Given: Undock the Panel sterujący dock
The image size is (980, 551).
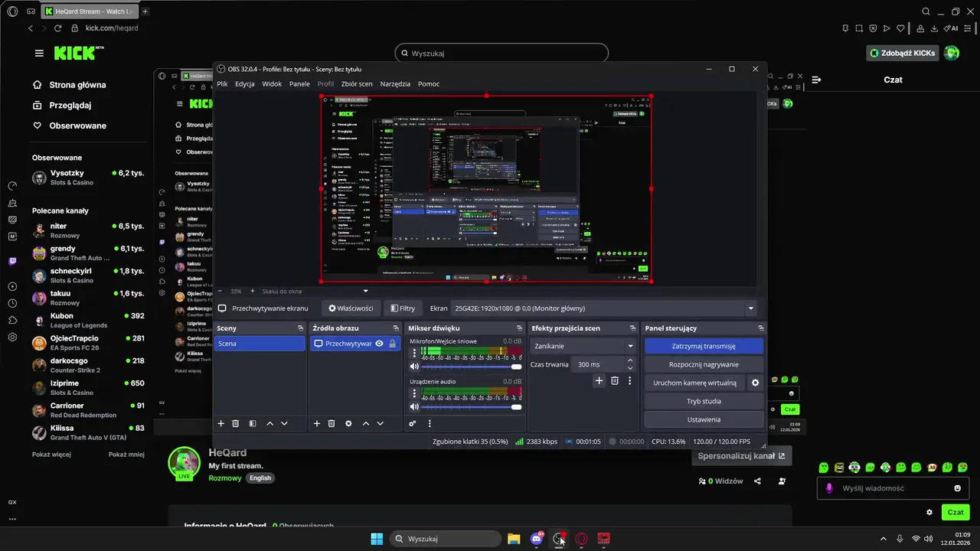Looking at the screenshot, I should (761, 328).
